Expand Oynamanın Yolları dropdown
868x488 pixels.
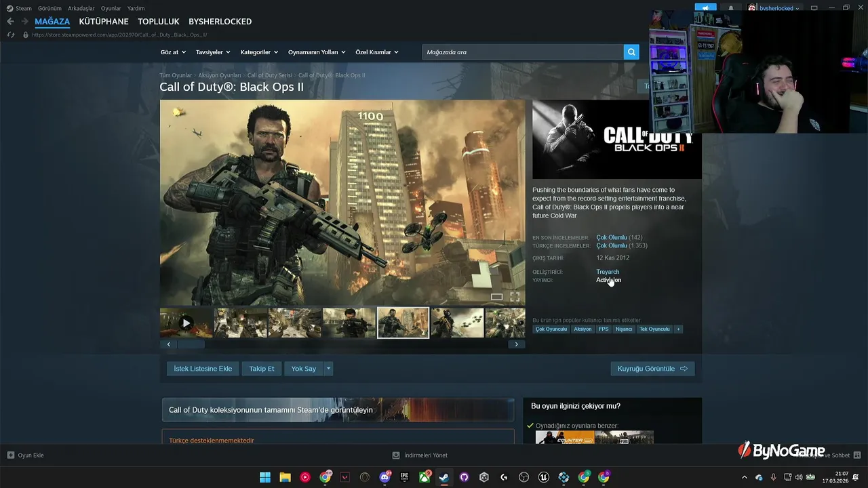tap(317, 52)
